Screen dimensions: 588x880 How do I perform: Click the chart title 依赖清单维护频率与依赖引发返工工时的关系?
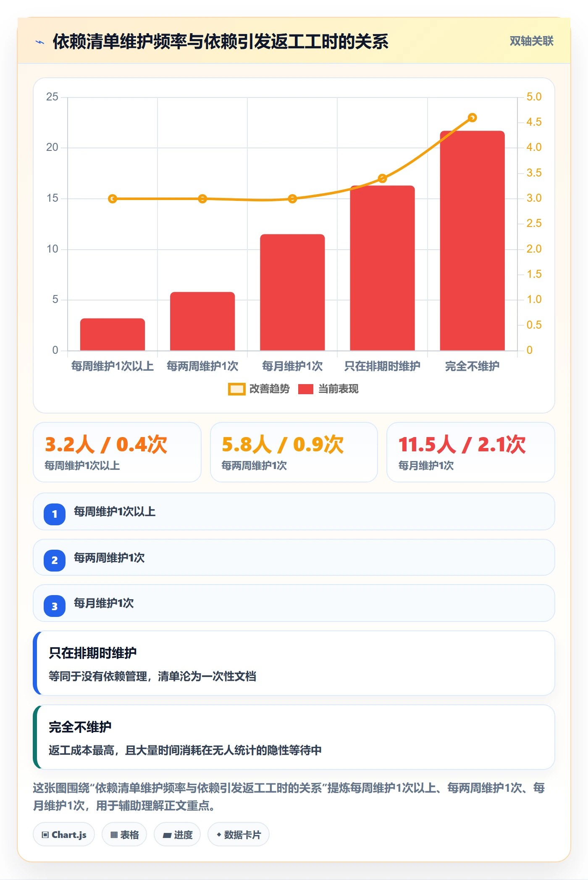(220, 42)
